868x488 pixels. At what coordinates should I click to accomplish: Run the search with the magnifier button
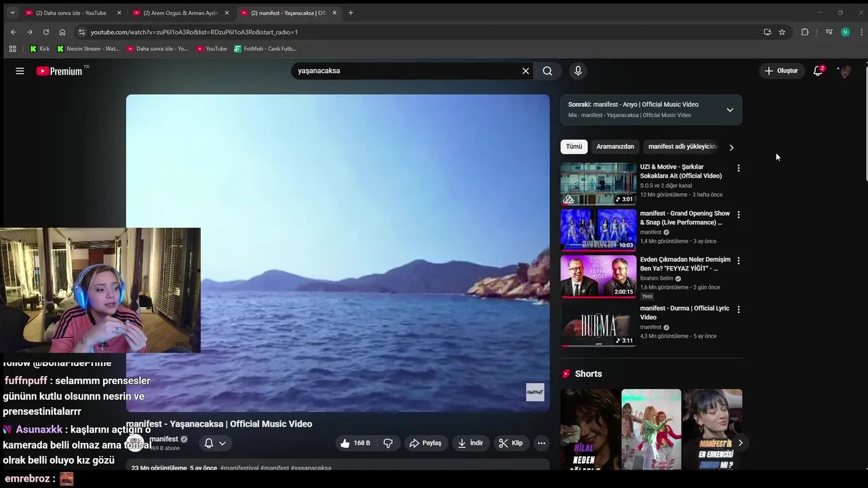tap(547, 70)
